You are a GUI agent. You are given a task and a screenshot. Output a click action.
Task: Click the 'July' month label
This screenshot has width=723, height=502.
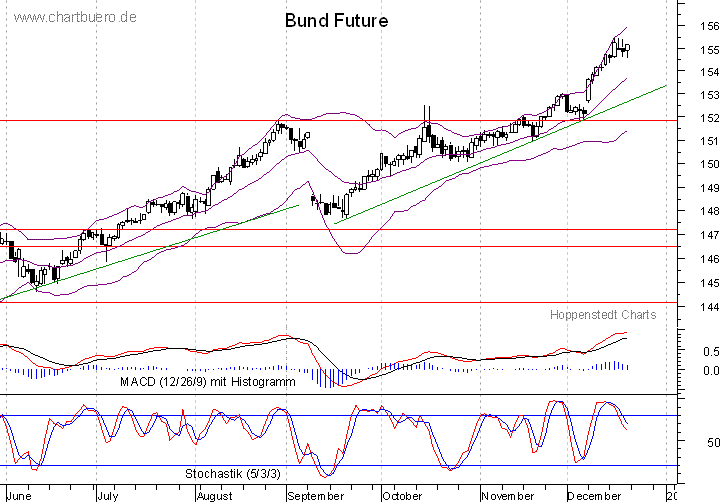[x=107, y=496]
